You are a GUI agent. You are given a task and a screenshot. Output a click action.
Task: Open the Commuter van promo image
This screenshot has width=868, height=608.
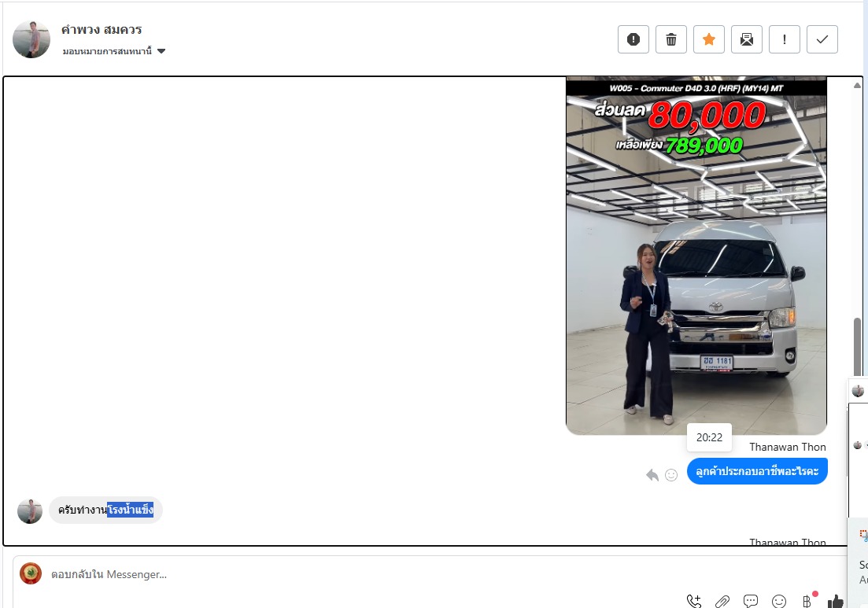696,256
